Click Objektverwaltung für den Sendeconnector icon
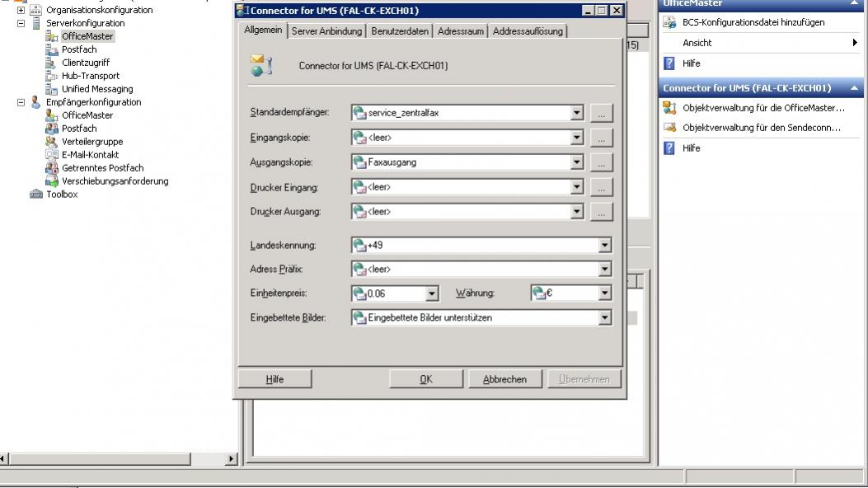 tap(670, 128)
